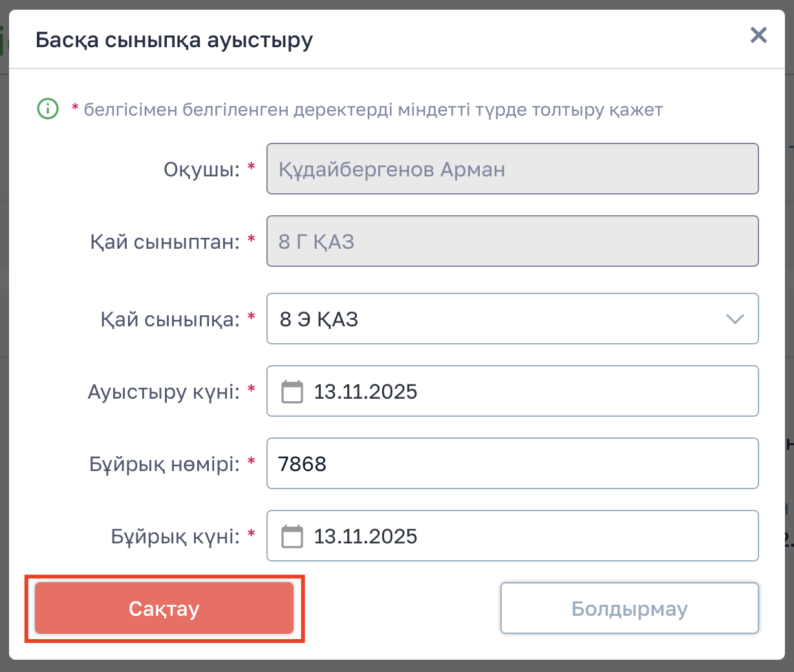Click the "Бұйрық нөмірі:" field label

pos(164,464)
